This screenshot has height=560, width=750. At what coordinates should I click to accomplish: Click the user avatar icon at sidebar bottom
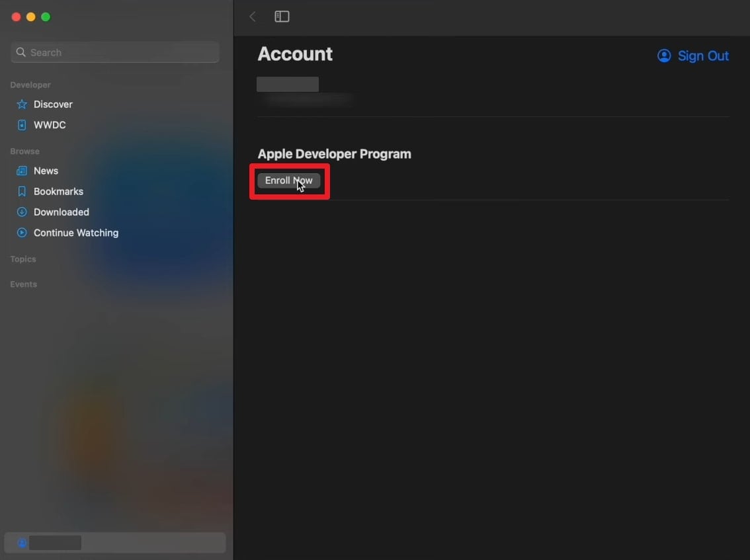[x=22, y=543]
